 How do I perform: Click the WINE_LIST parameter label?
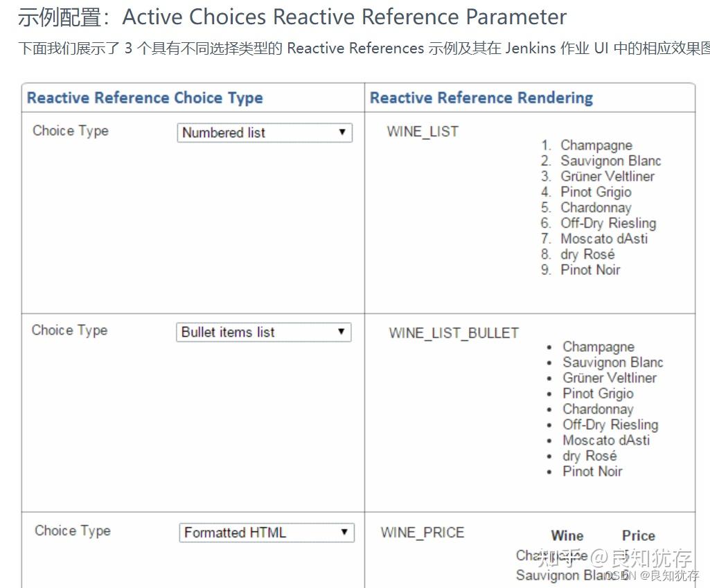(423, 132)
